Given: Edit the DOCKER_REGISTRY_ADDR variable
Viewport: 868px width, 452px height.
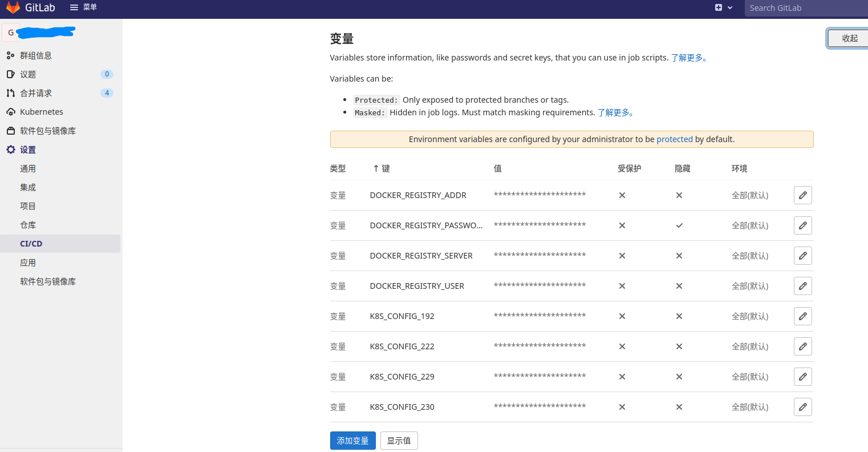Looking at the screenshot, I should coord(802,195).
